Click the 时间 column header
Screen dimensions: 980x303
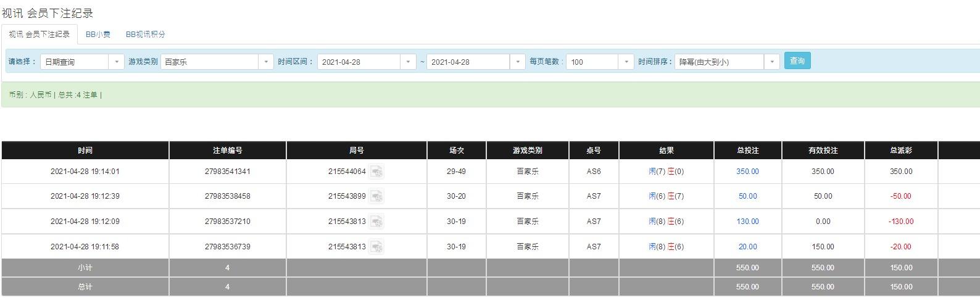(x=85, y=151)
